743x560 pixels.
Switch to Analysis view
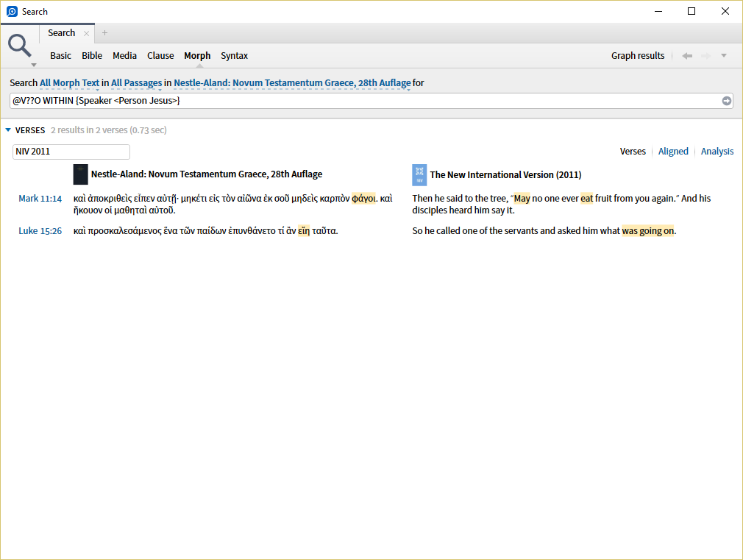(x=717, y=152)
